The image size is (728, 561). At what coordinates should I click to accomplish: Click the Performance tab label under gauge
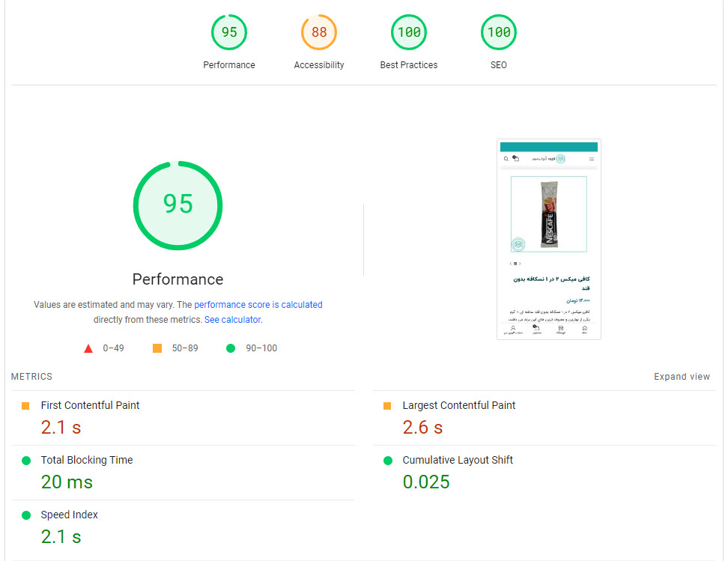pos(228,65)
